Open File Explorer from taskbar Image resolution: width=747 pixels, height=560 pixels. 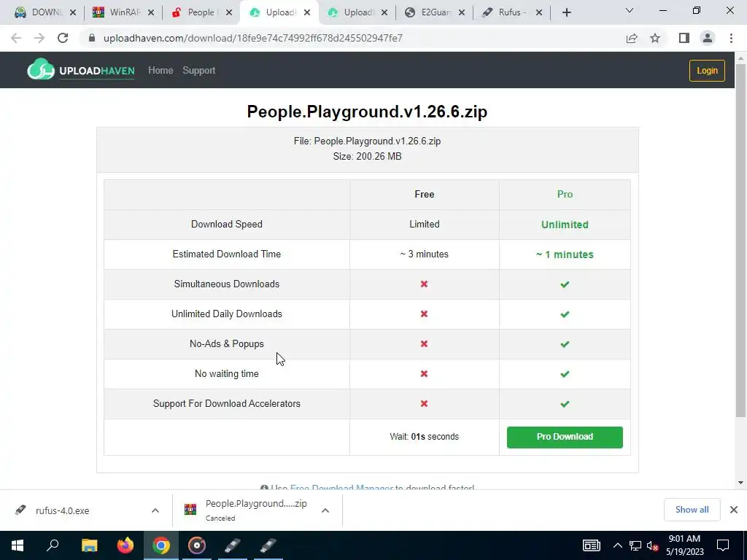click(x=89, y=545)
